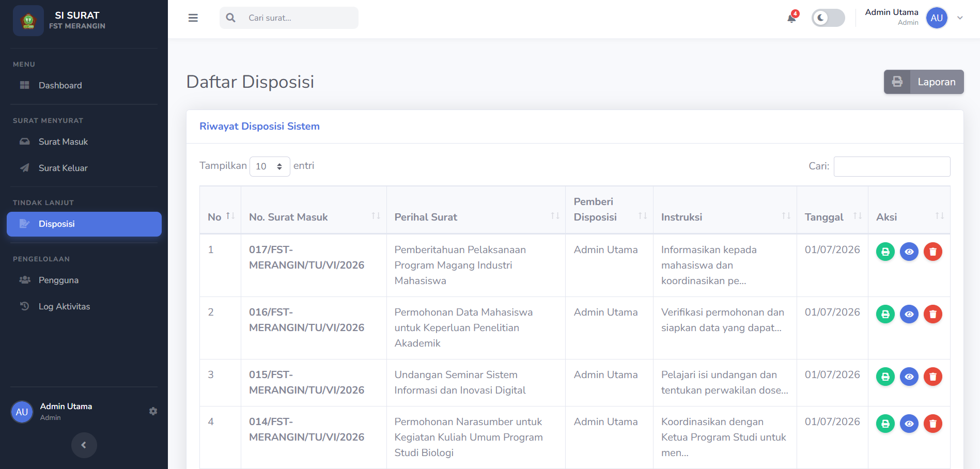Open the hamburger sidebar toggle menu

(x=193, y=18)
